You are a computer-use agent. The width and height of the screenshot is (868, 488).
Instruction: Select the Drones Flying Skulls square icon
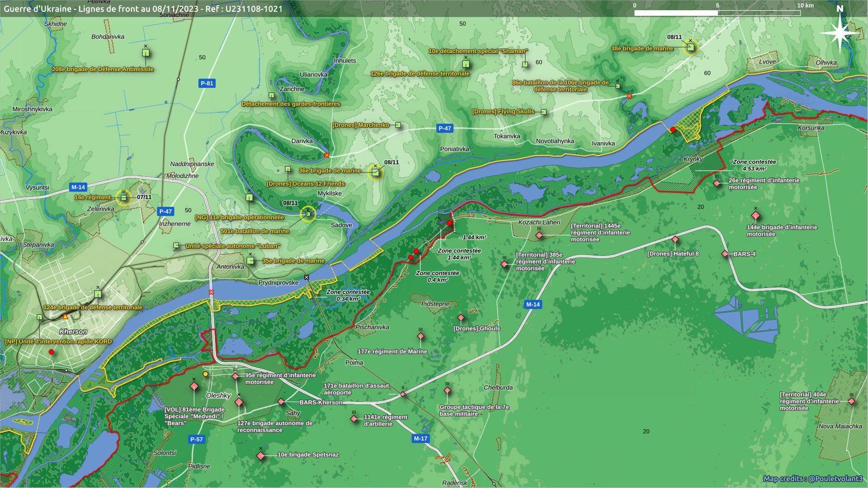[x=543, y=112]
